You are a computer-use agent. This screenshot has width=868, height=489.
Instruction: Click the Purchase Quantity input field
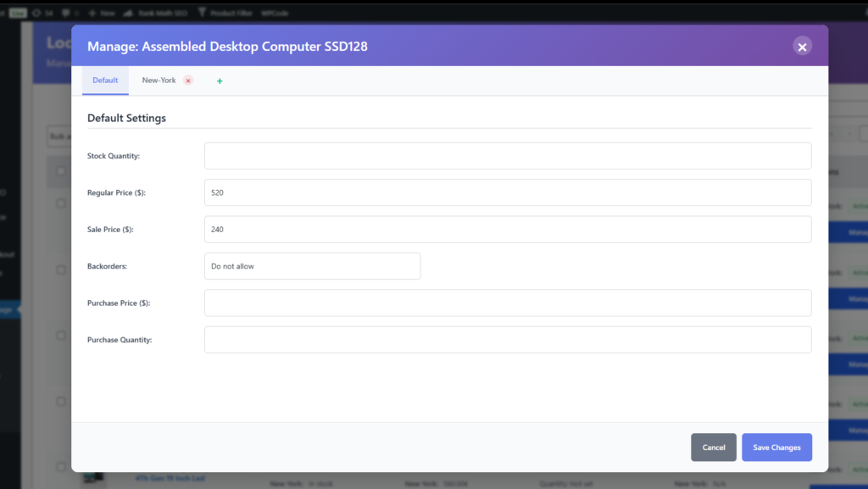click(507, 340)
